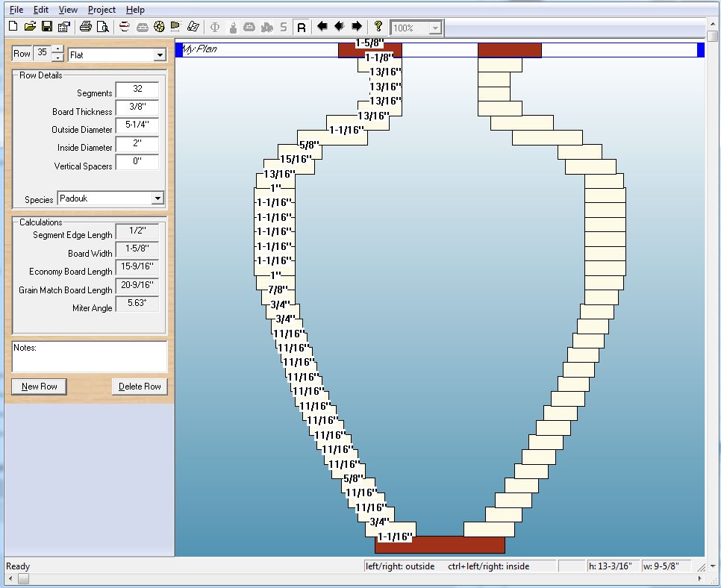Open the Project menu
Image resolution: width=721 pixels, height=588 pixels.
(x=102, y=10)
